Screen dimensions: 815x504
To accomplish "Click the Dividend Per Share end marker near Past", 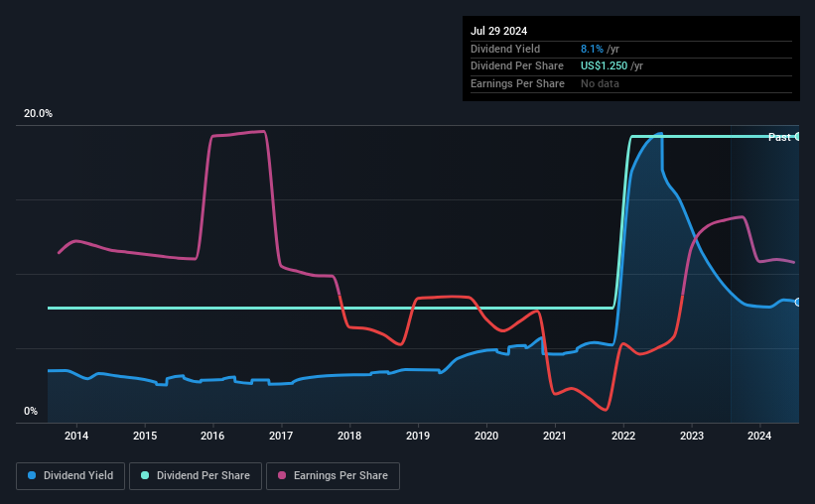I will [x=797, y=137].
